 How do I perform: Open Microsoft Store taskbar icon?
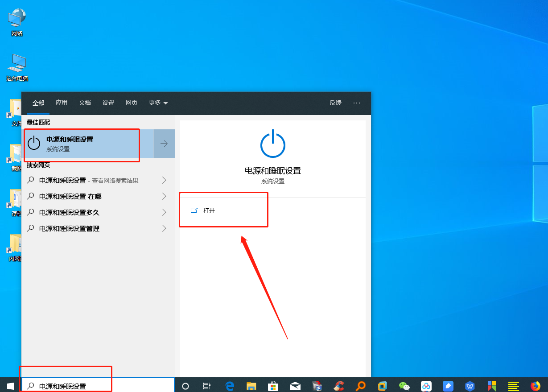(x=273, y=386)
